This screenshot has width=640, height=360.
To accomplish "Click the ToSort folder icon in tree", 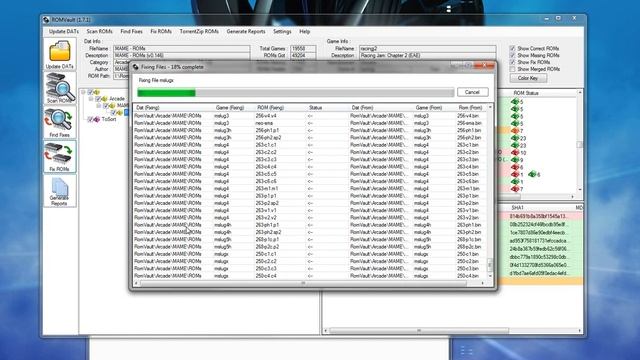I will point(97,119).
